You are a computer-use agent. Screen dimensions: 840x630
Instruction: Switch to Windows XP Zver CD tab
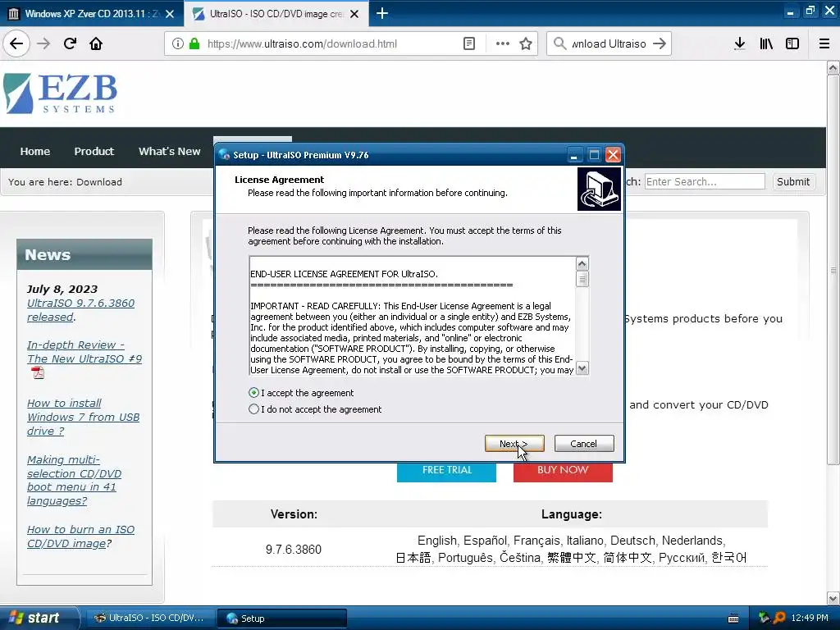point(91,14)
